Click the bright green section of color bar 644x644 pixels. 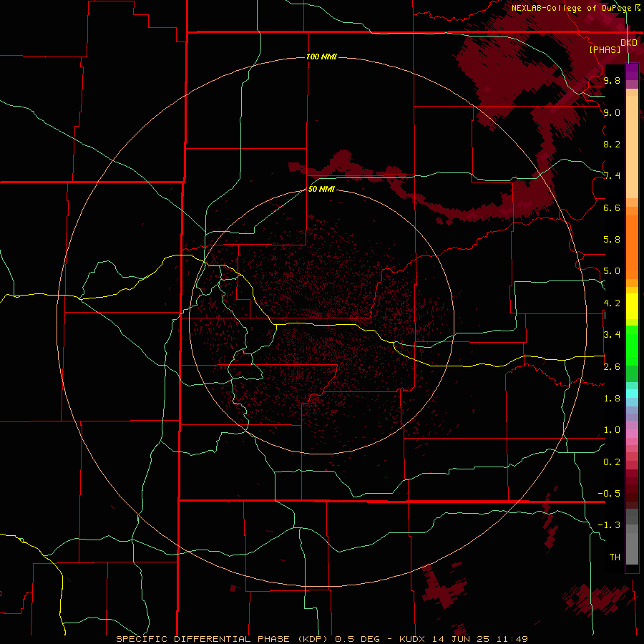pyautogui.click(x=632, y=346)
